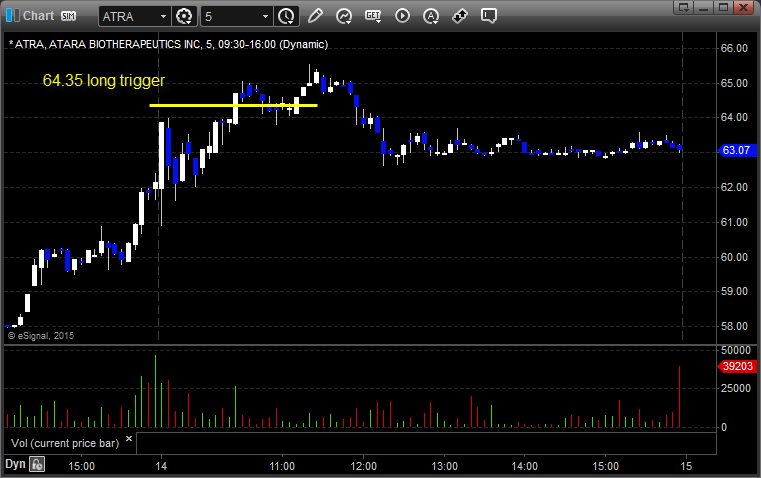Click the Dyn scaling label
Viewport: 761px width, 478px height.
coord(15,464)
